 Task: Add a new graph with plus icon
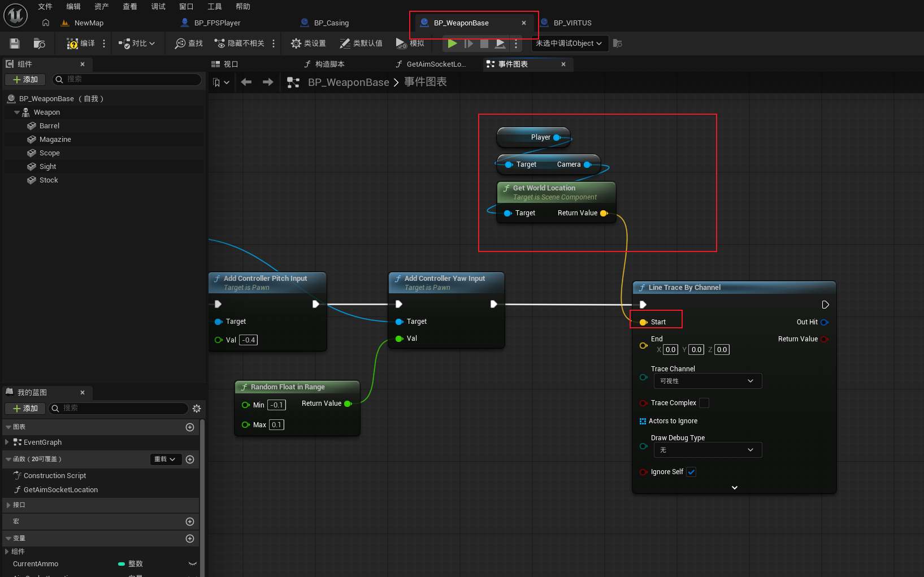pos(190,427)
